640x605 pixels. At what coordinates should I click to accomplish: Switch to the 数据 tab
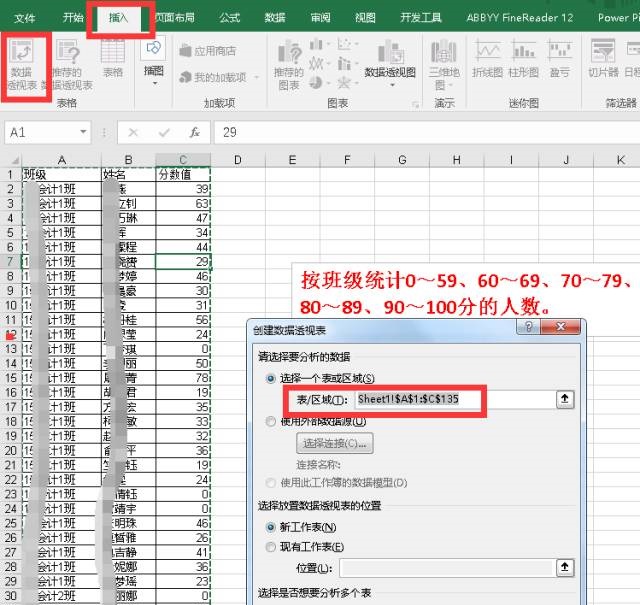275,18
